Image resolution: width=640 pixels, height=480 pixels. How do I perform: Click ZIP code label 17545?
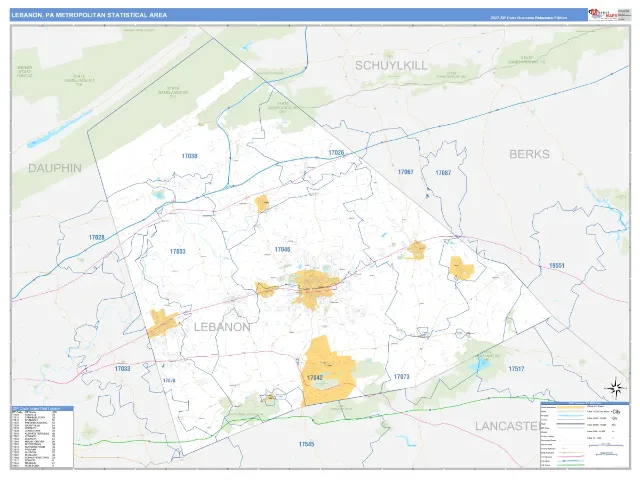306,444
